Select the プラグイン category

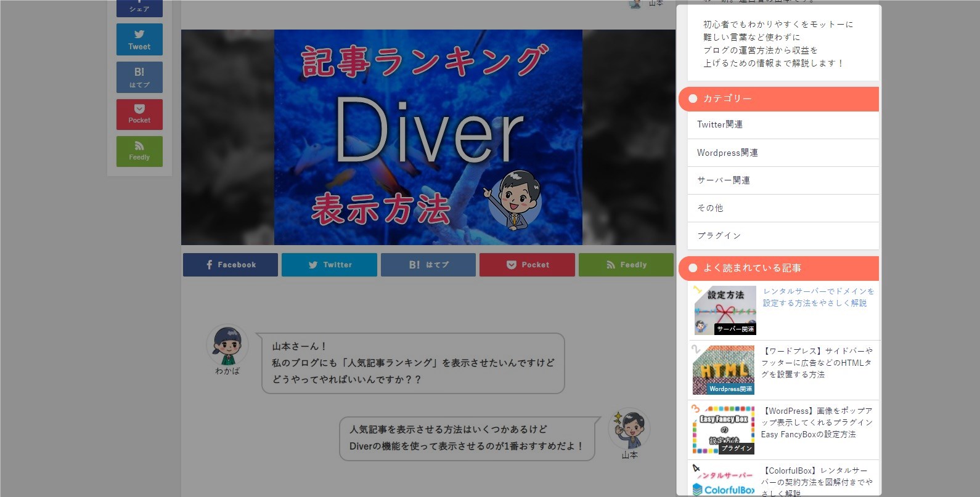point(719,236)
